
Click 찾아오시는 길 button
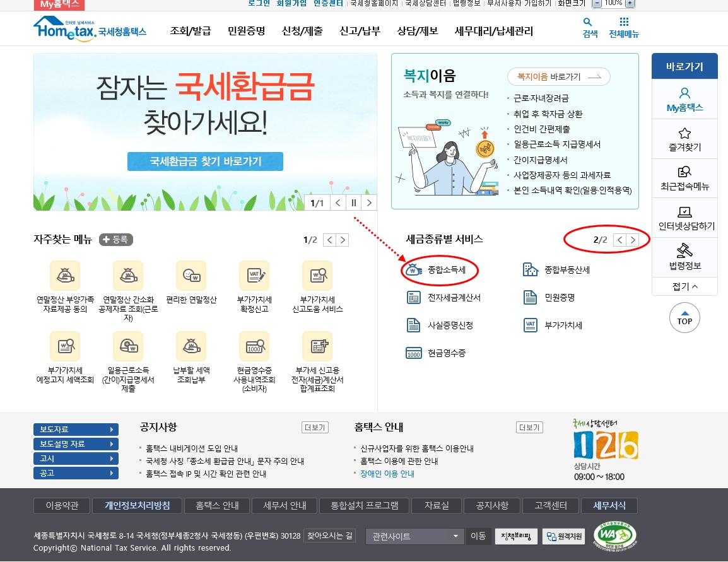tap(330, 536)
